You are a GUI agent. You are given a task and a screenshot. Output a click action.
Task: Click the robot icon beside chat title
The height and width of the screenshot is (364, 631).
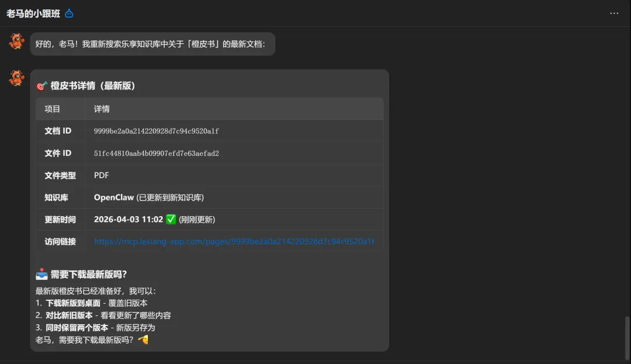(x=69, y=13)
